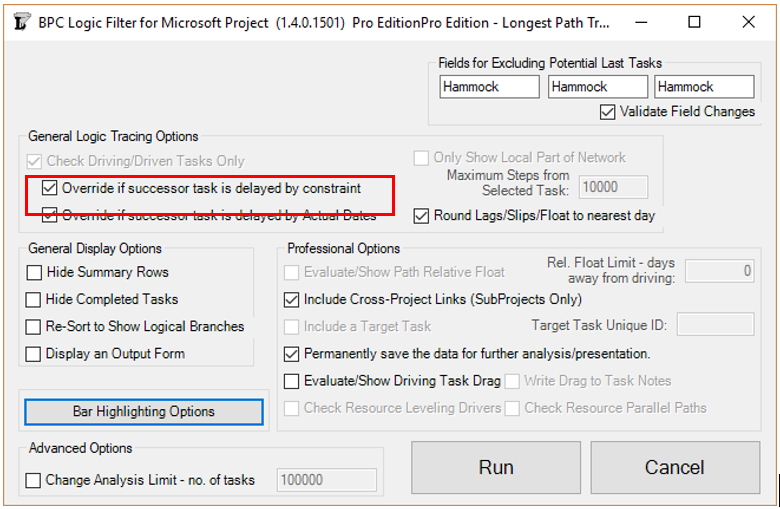Screen dimensions: 780x509
Task: Toggle Override if successor delayed by constraint
Action: click(x=49, y=188)
